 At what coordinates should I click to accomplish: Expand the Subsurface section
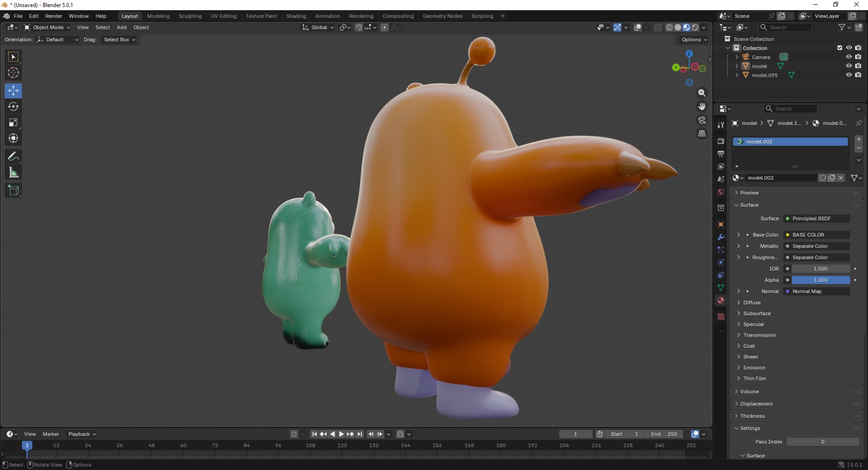757,314
